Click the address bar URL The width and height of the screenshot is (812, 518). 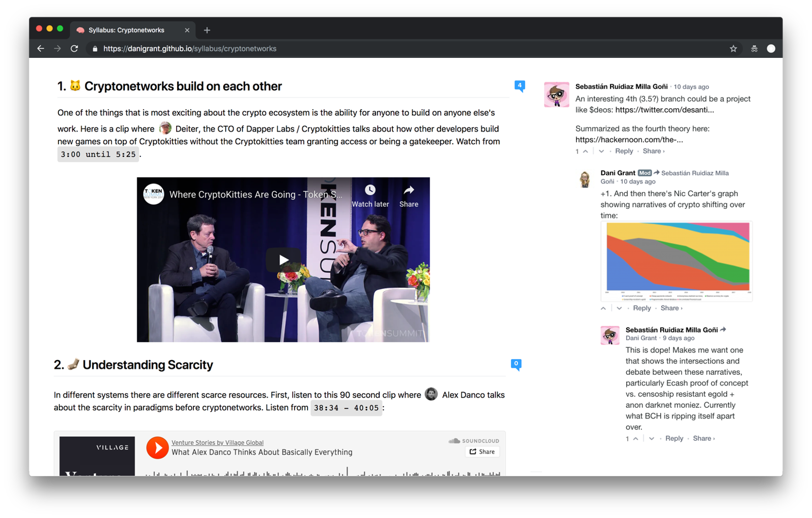(190, 49)
